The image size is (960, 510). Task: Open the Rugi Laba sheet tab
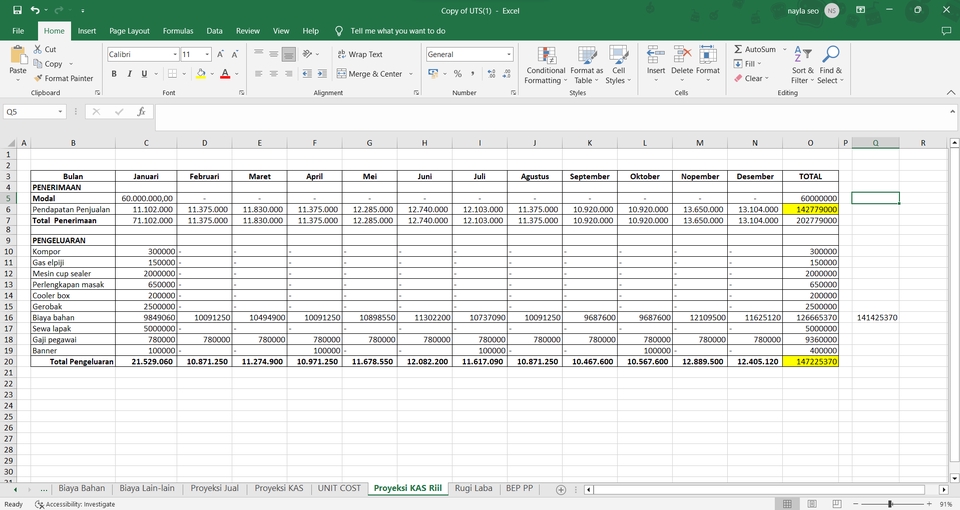[473, 489]
